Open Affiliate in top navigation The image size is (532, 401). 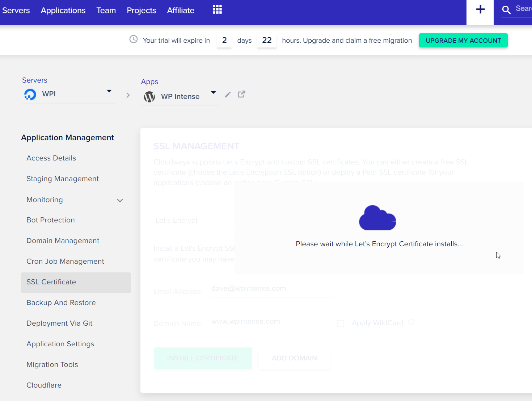(x=181, y=11)
